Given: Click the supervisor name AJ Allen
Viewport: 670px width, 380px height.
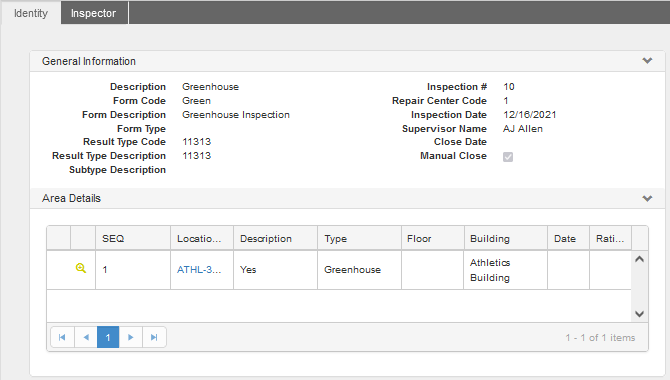Looking at the screenshot, I should [x=523, y=129].
